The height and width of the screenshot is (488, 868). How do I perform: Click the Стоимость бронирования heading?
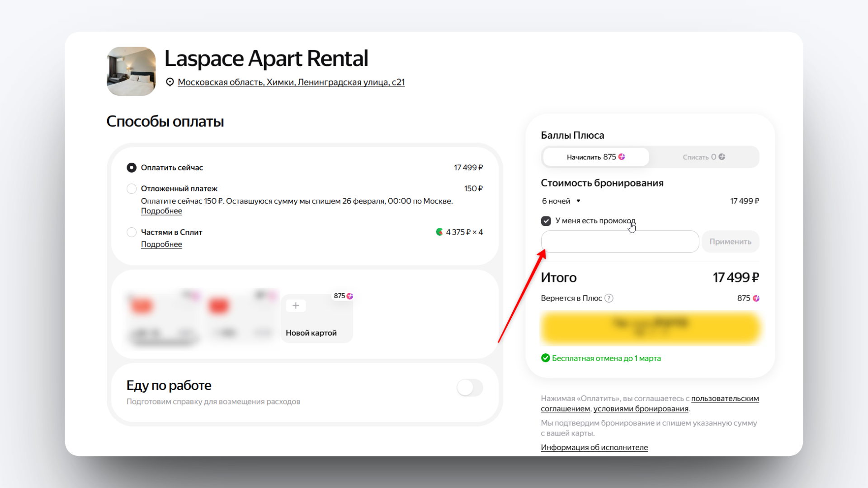(602, 183)
